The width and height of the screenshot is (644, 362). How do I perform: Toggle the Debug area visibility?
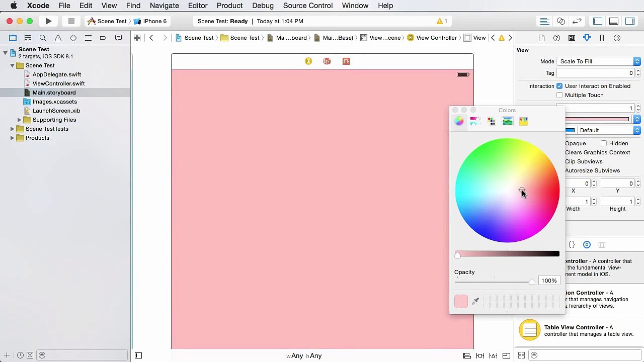click(614, 21)
